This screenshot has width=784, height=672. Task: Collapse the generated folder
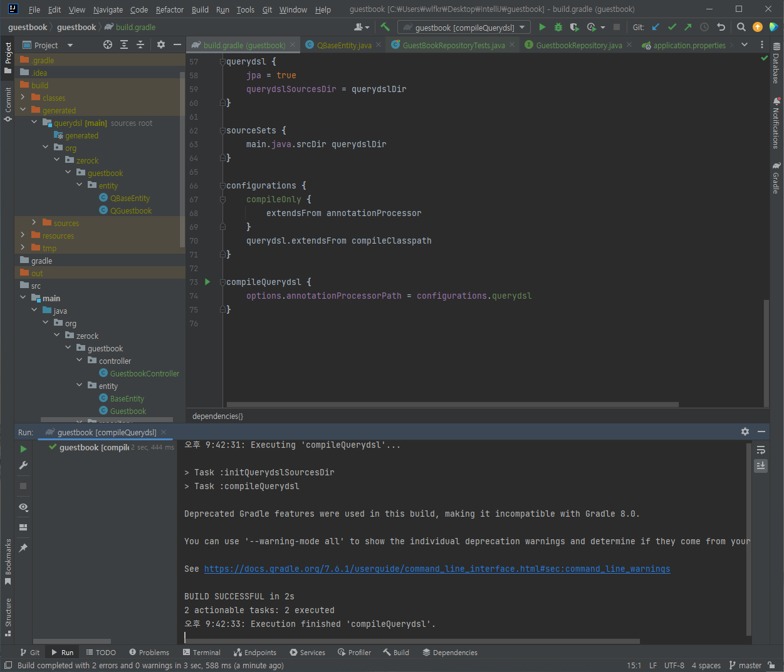[23, 110]
